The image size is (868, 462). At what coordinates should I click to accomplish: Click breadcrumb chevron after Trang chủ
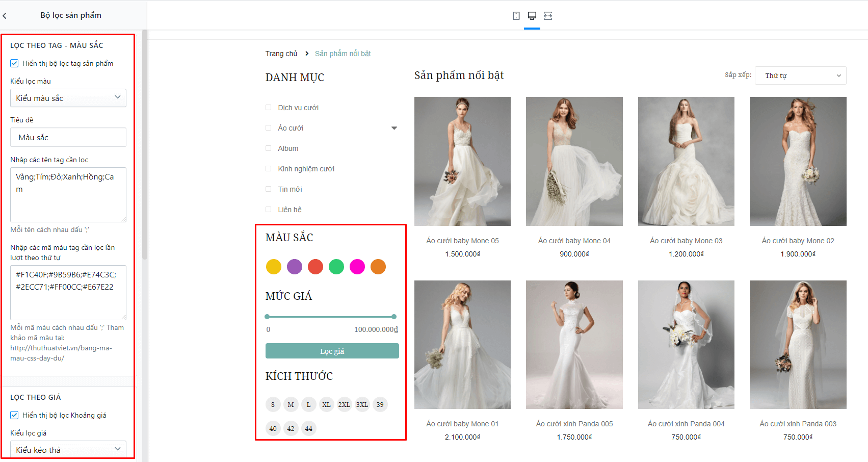[307, 54]
